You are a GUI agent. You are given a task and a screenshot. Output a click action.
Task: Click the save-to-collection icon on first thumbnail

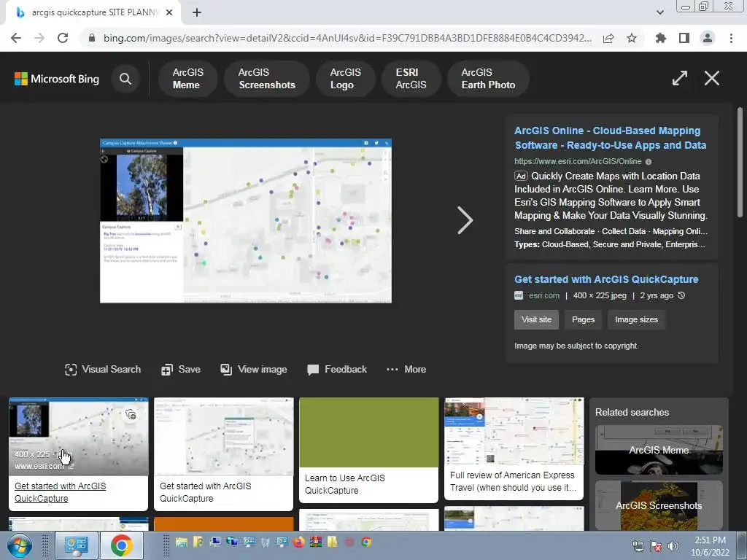(131, 414)
